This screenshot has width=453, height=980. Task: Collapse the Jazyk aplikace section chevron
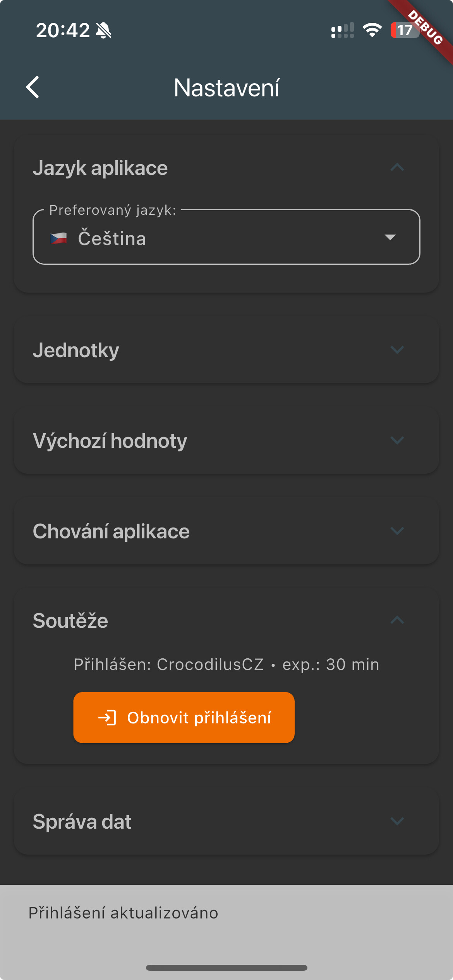(397, 168)
